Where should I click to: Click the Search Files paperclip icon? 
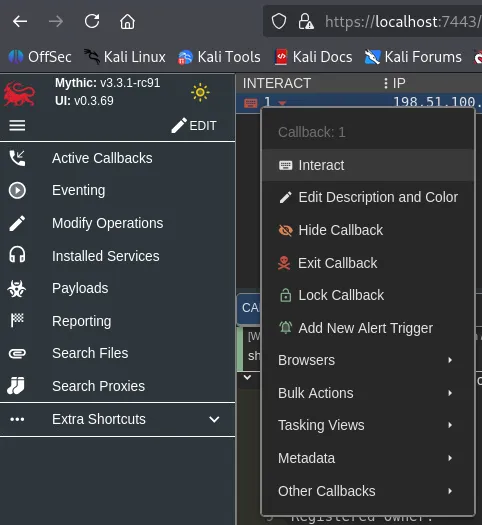tap(17, 354)
